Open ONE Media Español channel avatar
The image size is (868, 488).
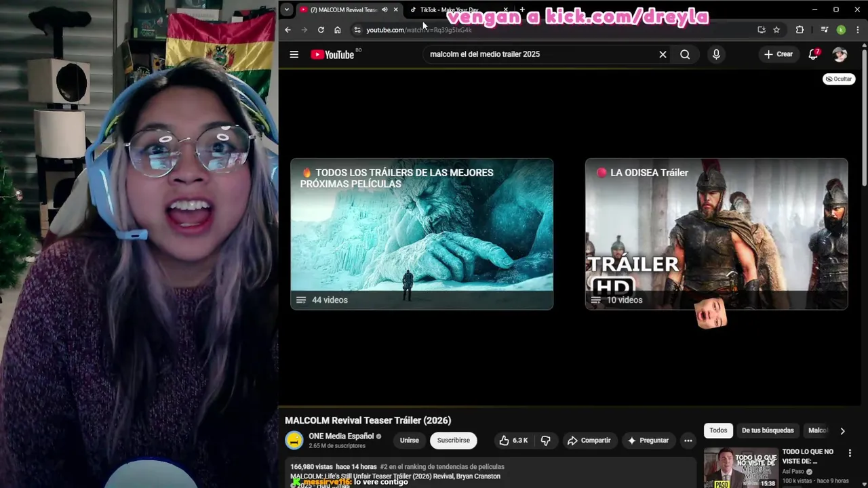click(x=294, y=441)
